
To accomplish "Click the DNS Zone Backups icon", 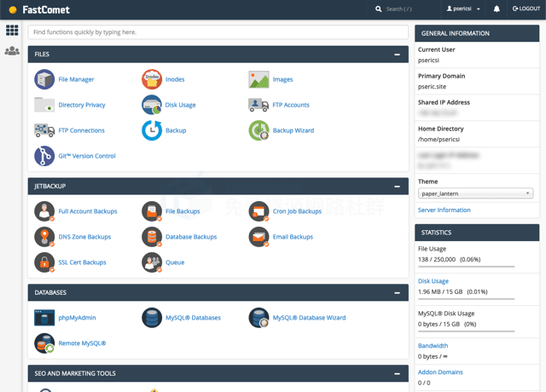I will coord(44,237).
